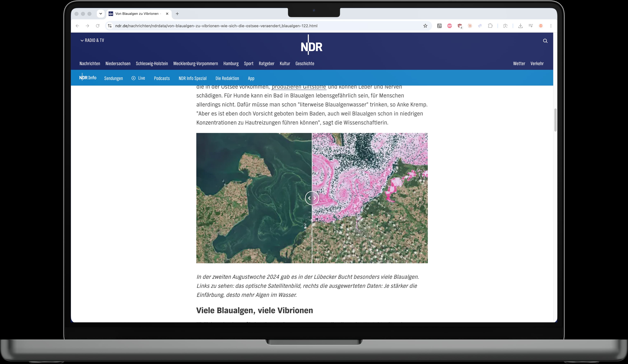View site information icon in address bar

coord(110,26)
